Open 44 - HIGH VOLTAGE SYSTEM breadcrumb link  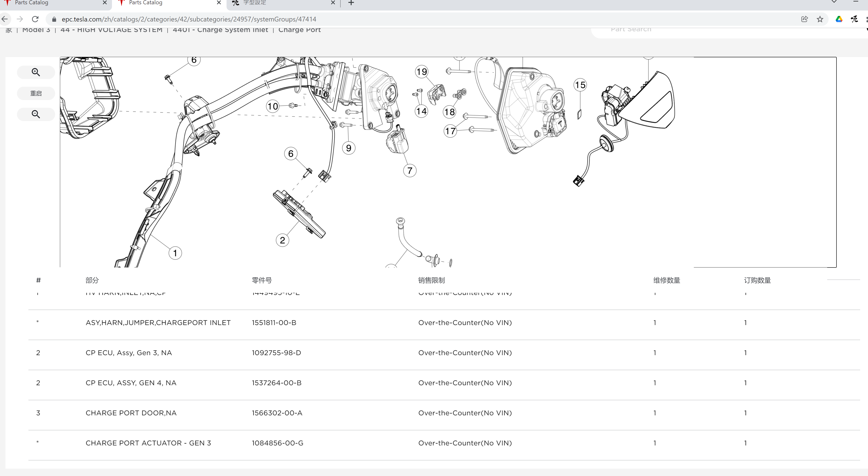pyautogui.click(x=111, y=30)
